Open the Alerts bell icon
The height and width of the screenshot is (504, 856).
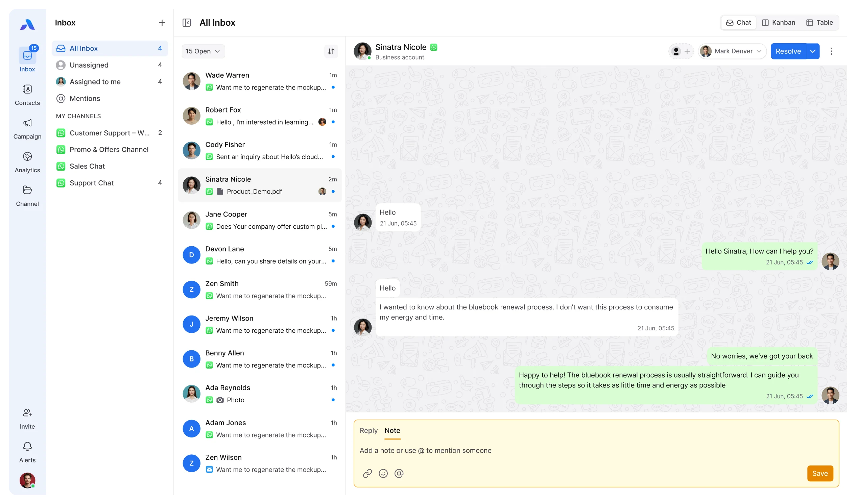pos(27,446)
